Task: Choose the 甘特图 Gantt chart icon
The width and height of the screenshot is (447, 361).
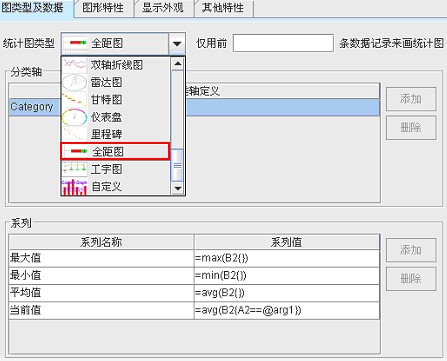Action: 75,99
